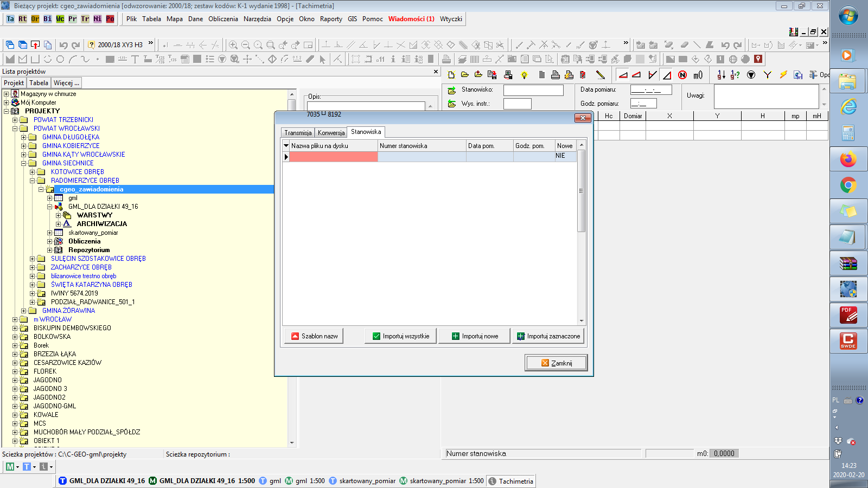Open the Narzędzia menu
This screenshot has height=488, width=868.
257,19
